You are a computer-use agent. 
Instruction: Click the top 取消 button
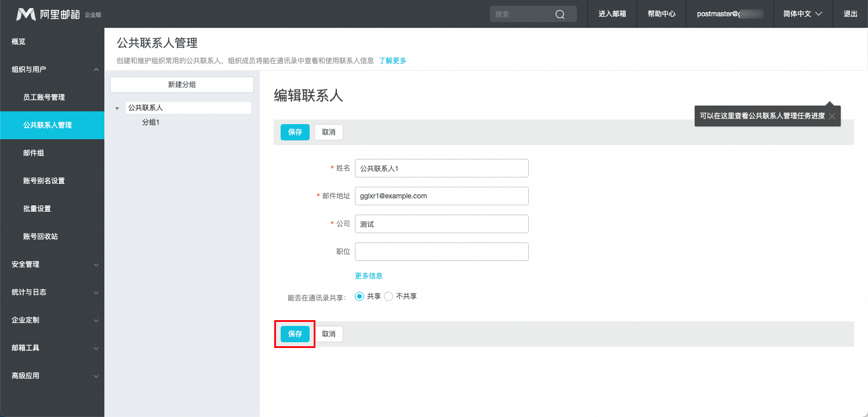point(329,132)
